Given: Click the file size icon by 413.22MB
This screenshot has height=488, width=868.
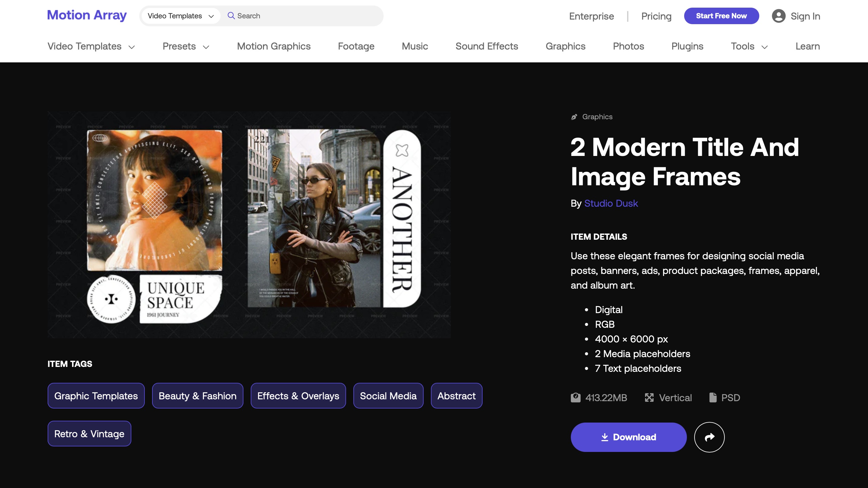Looking at the screenshot, I should (575, 397).
